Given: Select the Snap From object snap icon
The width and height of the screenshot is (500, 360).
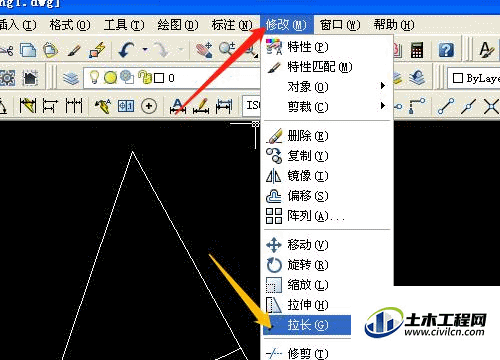Looking at the screenshot, I should pos(417,105).
